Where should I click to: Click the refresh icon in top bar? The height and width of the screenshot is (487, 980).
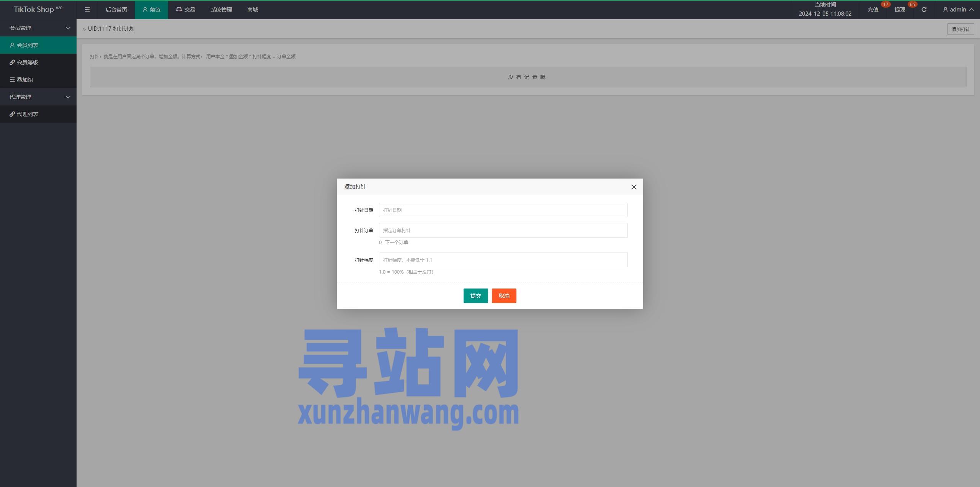pyautogui.click(x=924, y=10)
